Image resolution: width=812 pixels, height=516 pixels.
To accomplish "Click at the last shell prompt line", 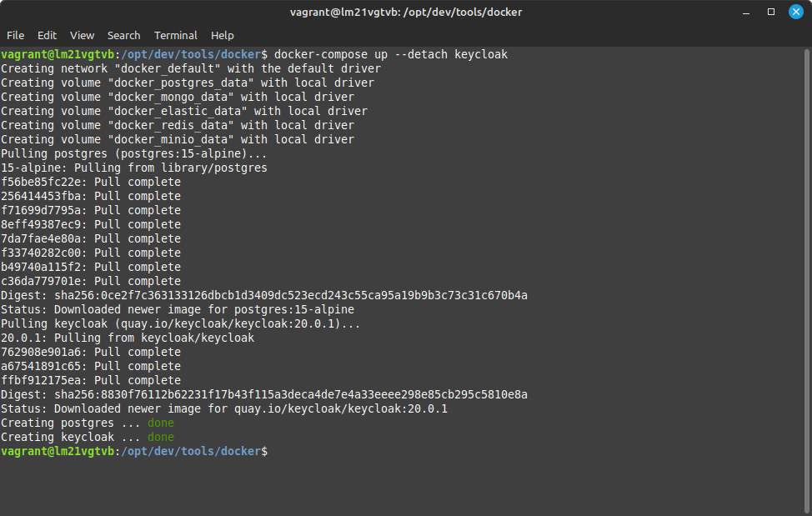I will click(134, 451).
